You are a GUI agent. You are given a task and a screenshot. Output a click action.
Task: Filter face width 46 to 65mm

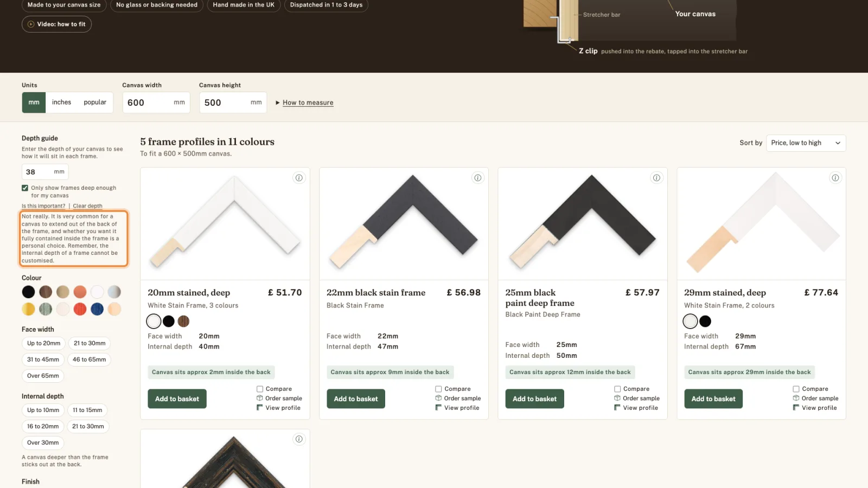pyautogui.click(x=90, y=359)
